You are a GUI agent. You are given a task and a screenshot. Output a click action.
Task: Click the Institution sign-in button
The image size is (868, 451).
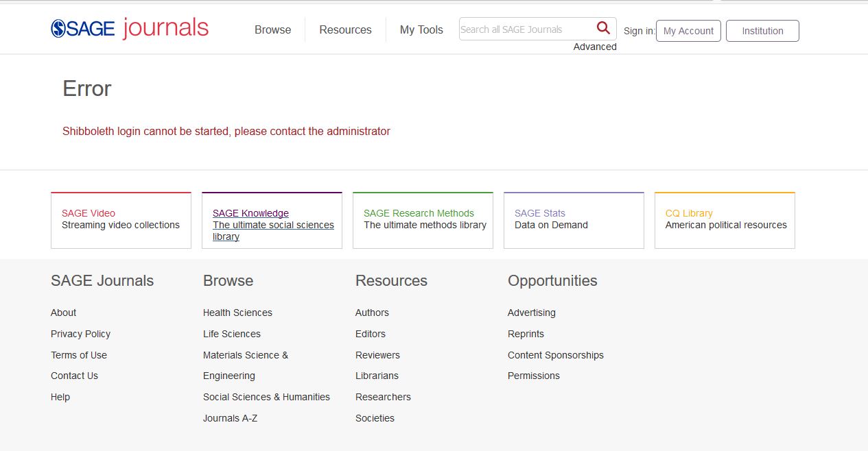click(762, 31)
